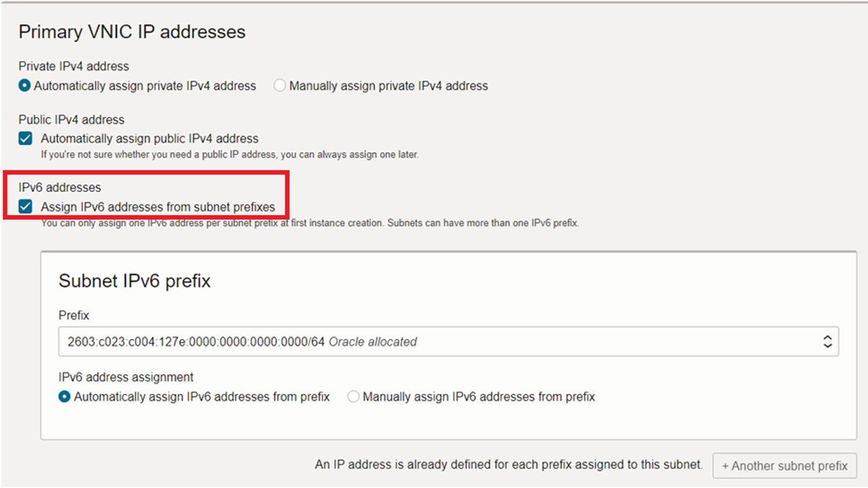Viewport: 868px width, 488px height.
Task: Select manually assign private IPv4 address
Action: [x=280, y=85]
